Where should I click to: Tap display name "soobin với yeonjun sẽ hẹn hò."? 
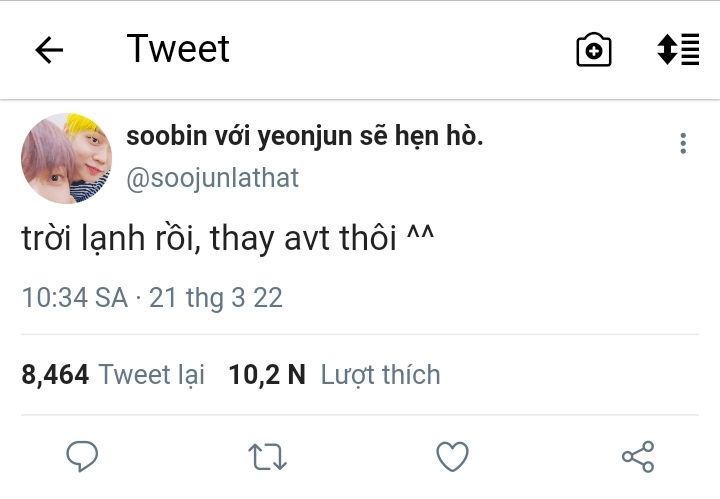tap(305, 136)
